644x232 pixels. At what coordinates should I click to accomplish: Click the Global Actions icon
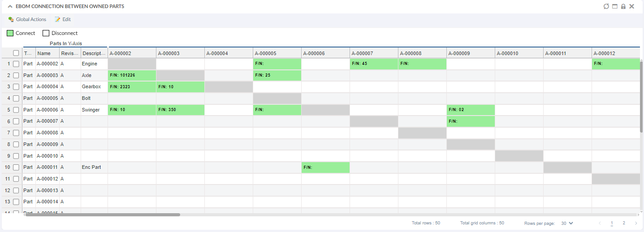click(11, 20)
